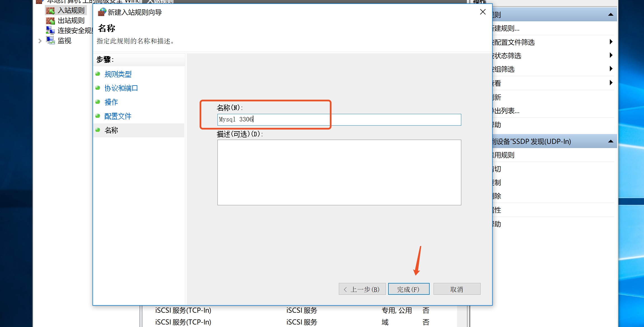Click the wizard firewall globe title icon
Viewport: 644px width, 327px height.
pos(102,12)
